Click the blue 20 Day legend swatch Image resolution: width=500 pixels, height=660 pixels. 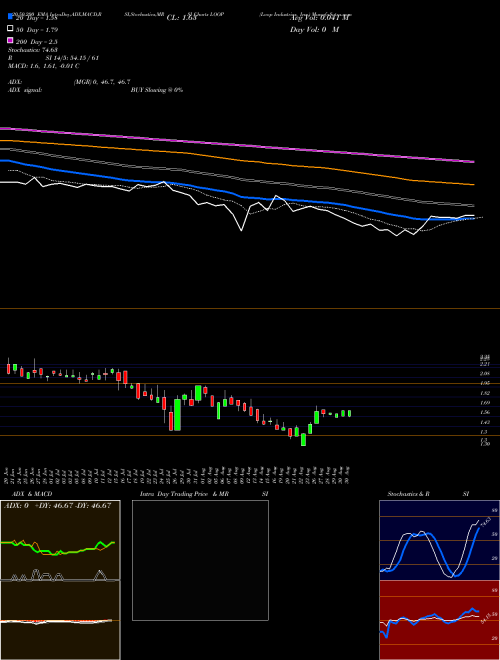point(11,16)
